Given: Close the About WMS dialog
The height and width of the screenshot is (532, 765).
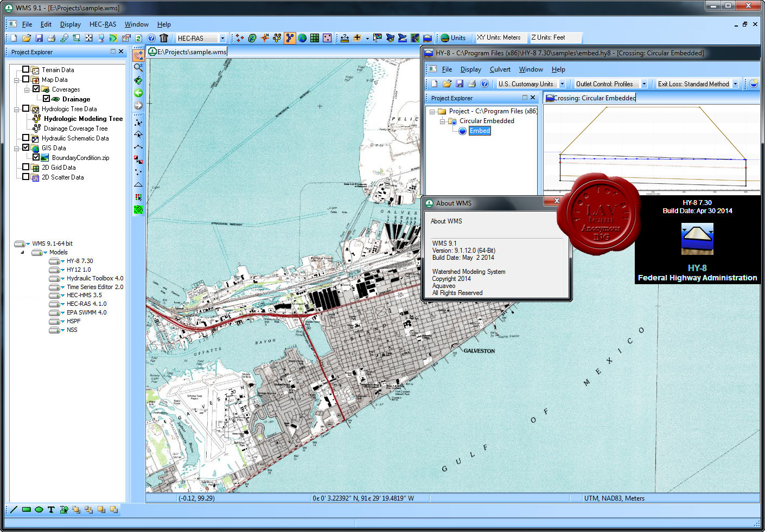Looking at the screenshot, I should point(557,201).
